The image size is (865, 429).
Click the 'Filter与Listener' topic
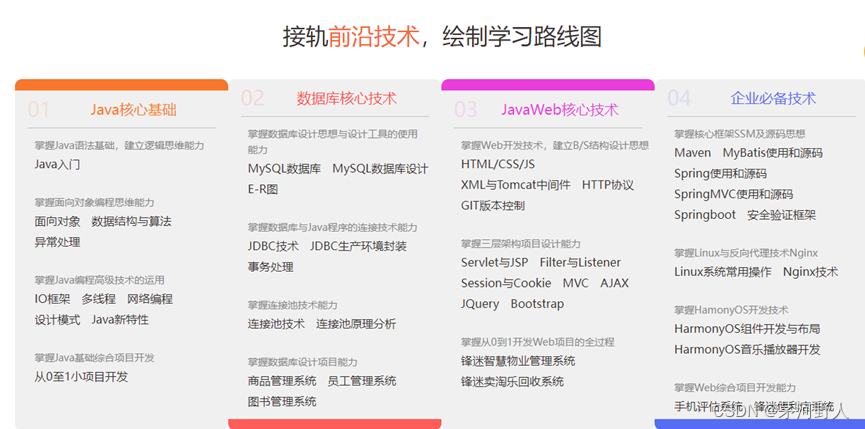(x=580, y=262)
